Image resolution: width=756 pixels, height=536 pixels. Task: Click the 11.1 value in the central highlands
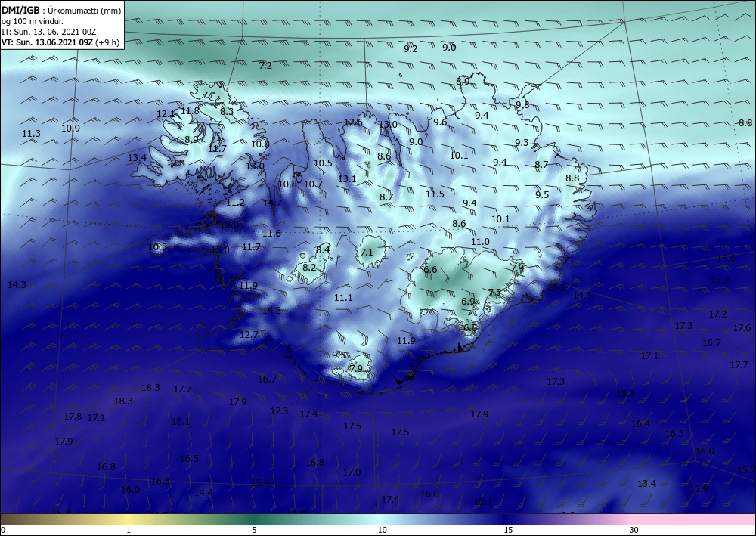[x=343, y=297]
